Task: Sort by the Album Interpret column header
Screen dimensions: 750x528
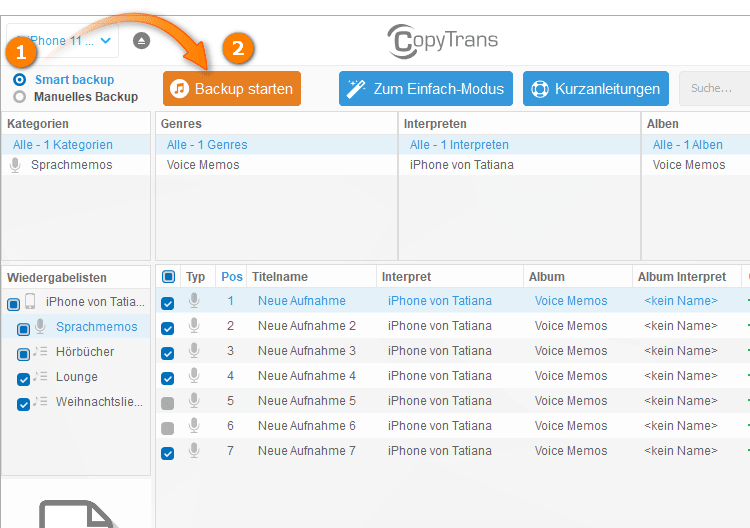Action: (x=687, y=276)
